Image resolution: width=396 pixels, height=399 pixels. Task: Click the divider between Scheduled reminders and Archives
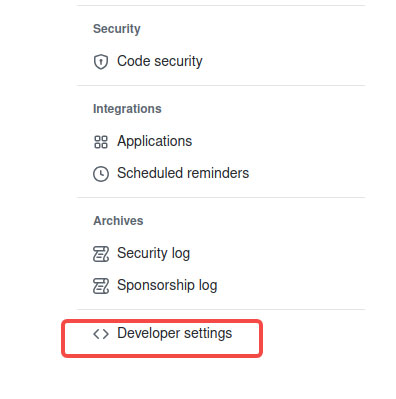221,197
